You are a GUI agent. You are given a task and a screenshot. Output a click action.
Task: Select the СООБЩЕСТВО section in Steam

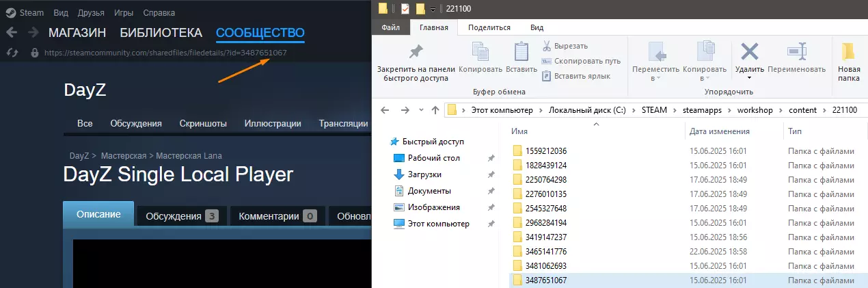click(x=260, y=33)
